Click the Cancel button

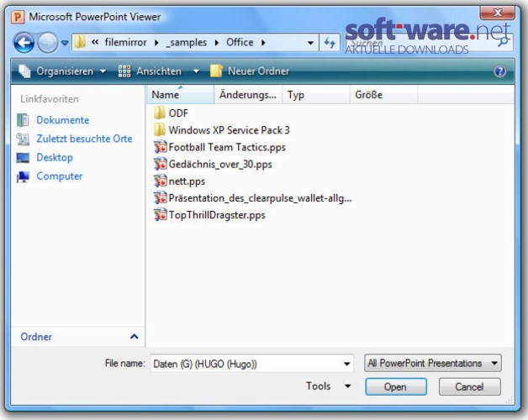pos(469,386)
